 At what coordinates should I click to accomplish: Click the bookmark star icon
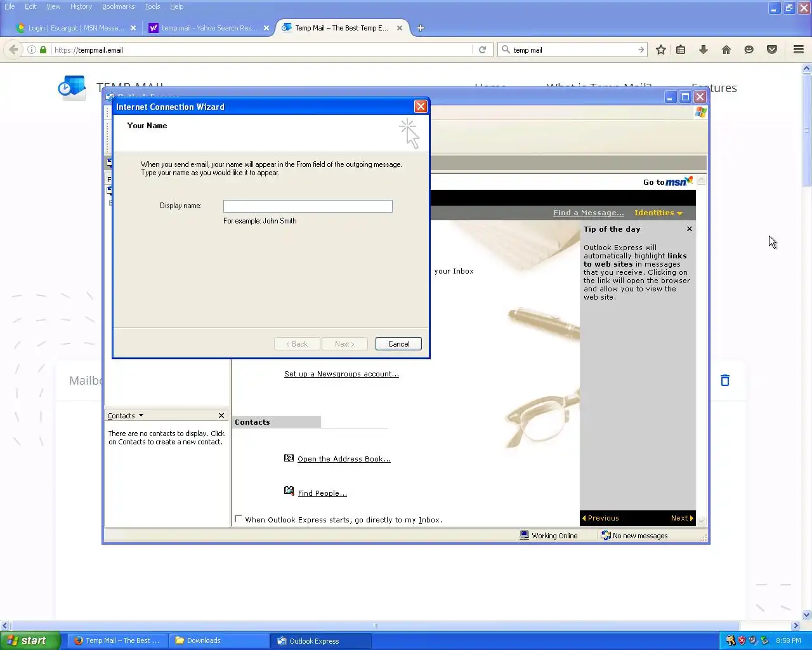coord(660,50)
